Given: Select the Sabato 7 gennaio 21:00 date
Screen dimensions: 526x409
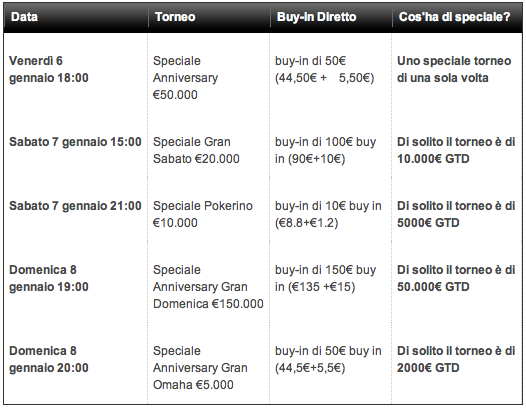Looking at the screenshot, I should click(x=75, y=206).
